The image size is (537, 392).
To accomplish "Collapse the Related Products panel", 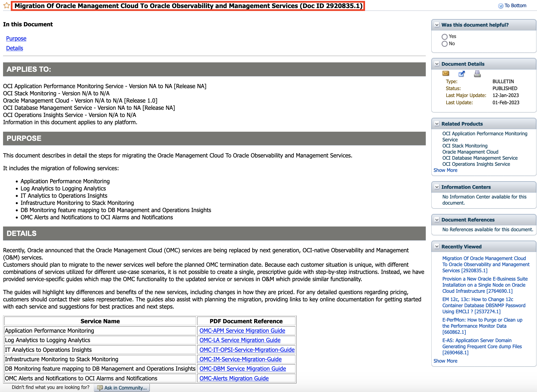I will point(437,124).
